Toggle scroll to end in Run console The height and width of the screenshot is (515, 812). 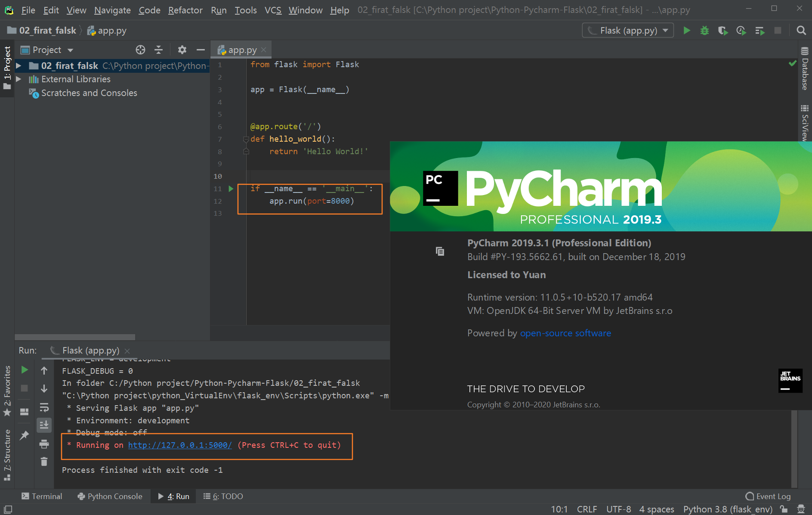(44, 425)
